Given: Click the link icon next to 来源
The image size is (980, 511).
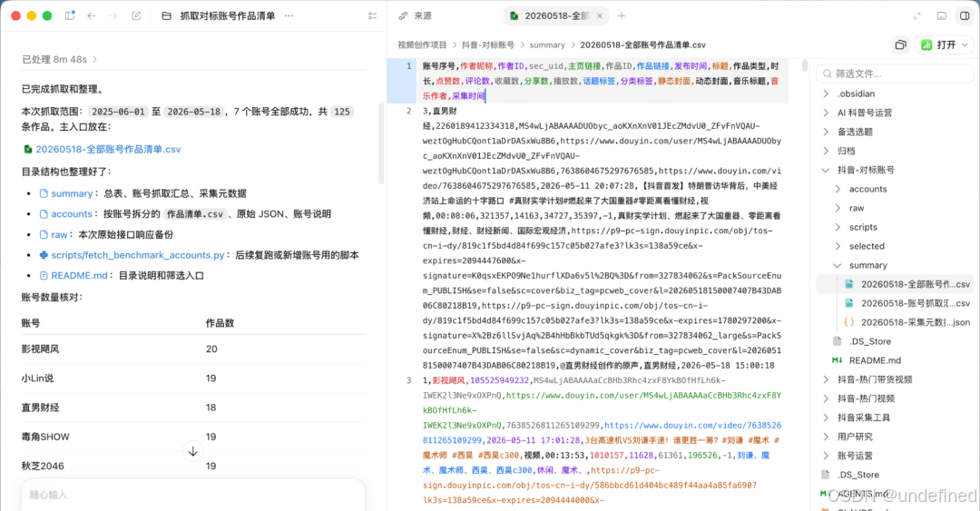Looking at the screenshot, I should click(x=403, y=15).
